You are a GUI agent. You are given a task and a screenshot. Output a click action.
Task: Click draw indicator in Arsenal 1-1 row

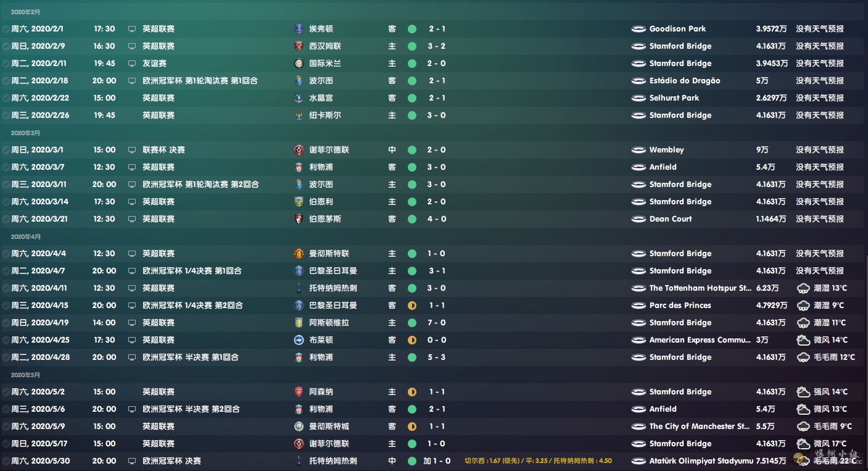[412, 391]
